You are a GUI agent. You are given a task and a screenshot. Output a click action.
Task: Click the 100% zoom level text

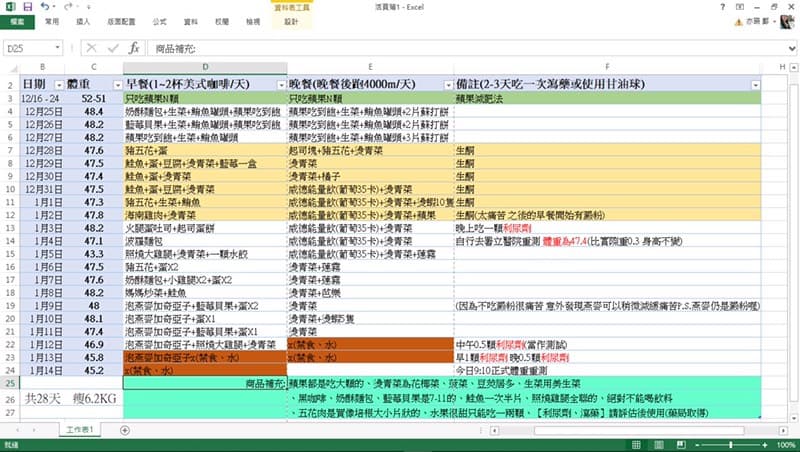pyautogui.click(x=786, y=445)
